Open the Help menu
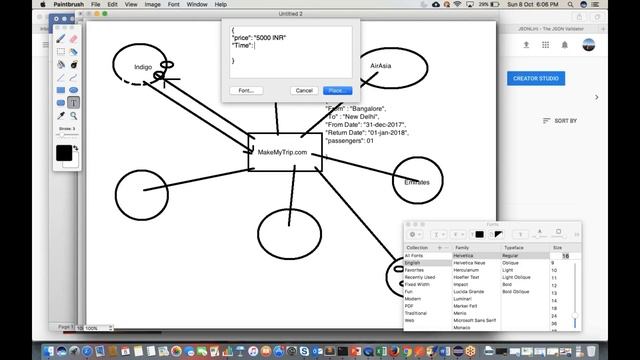The height and width of the screenshot is (360, 640). click(x=220, y=4)
